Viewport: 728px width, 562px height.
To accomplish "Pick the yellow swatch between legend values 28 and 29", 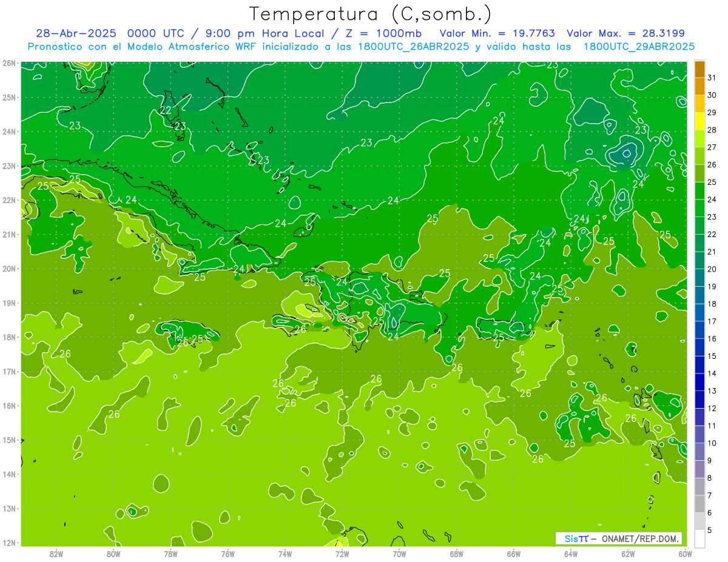I will click(x=699, y=121).
